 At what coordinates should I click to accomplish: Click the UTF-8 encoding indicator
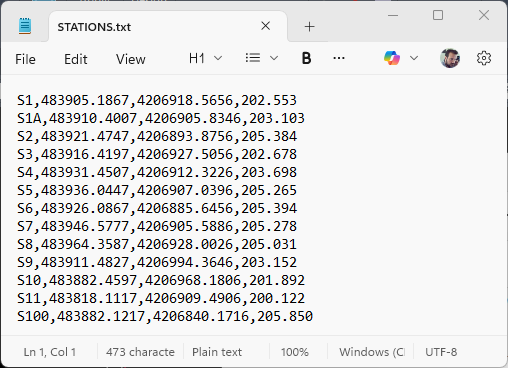point(441,352)
